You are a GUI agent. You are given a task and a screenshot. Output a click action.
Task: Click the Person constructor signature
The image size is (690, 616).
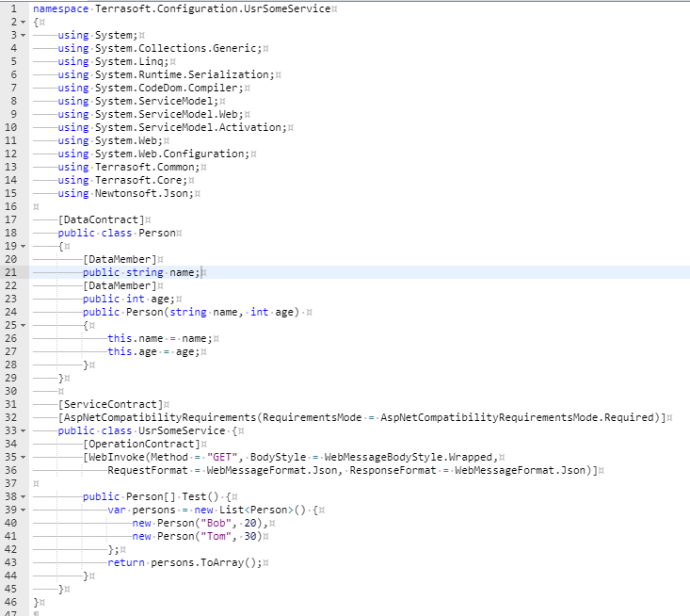pos(191,312)
